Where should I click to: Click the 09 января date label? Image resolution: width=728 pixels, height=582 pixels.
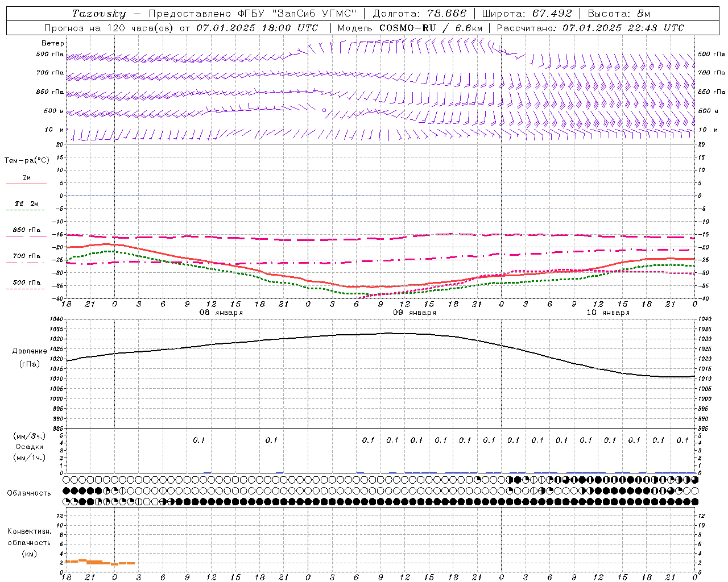[x=415, y=313]
